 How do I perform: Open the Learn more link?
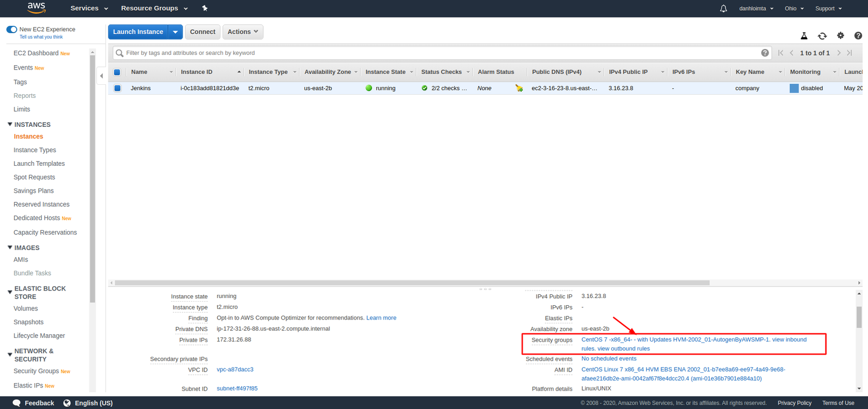coord(381,318)
